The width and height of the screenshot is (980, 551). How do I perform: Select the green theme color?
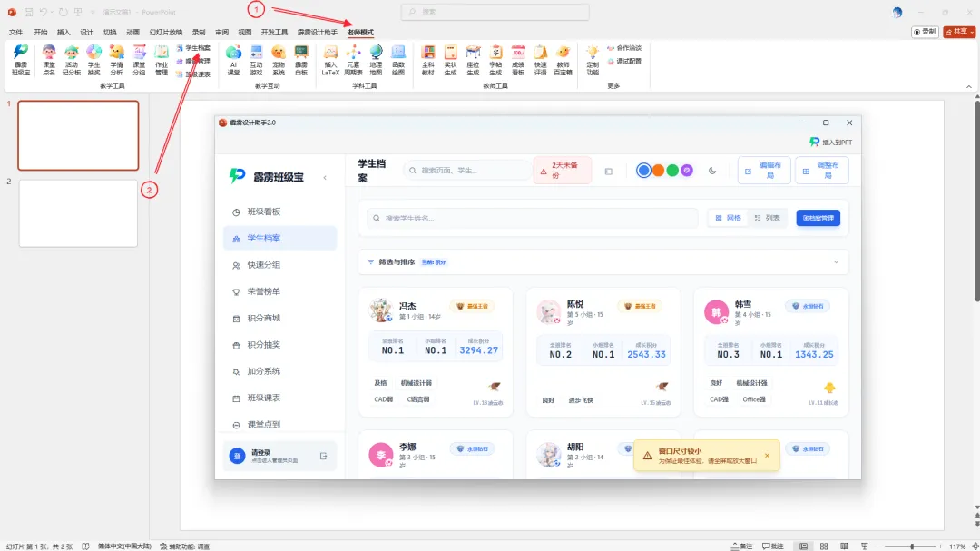[x=672, y=171]
